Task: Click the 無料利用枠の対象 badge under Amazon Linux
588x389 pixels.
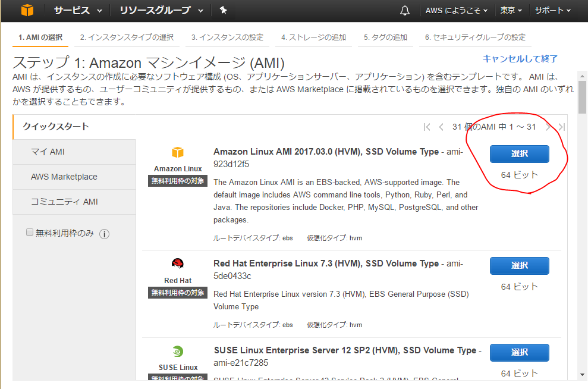Action: click(x=178, y=181)
